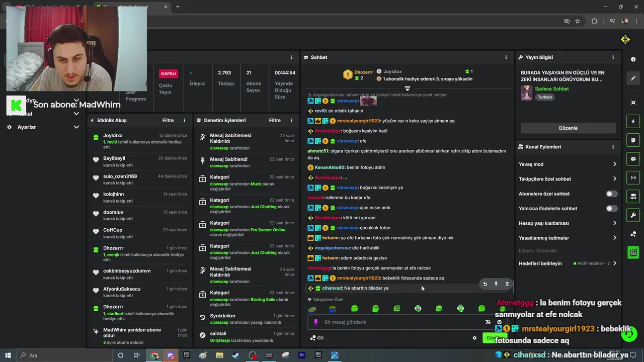644x362 pixels.
Task: Open Kanal Eylemleri panel three-dot menu
Action: tap(613, 147)
